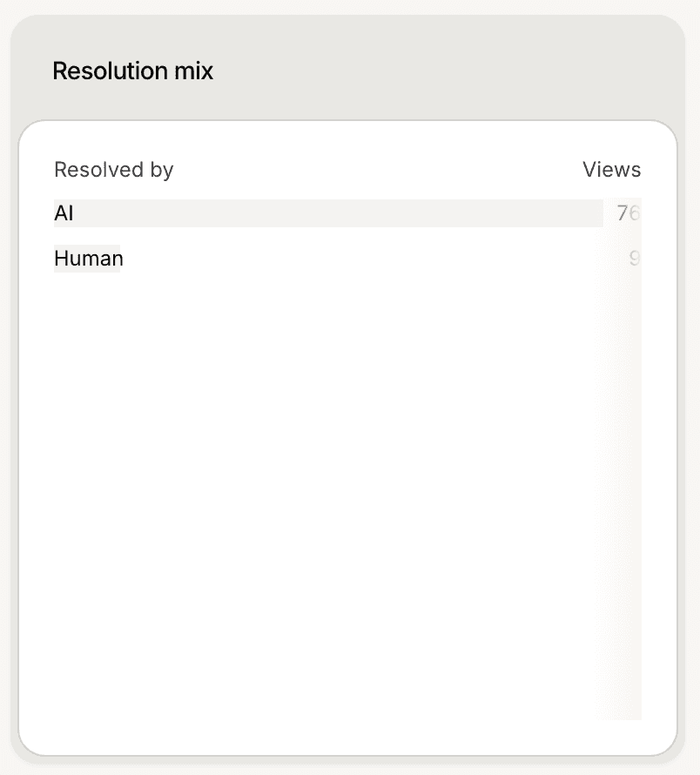
Task: Click the Human row's short bar
Action: [x=87, y=258]
